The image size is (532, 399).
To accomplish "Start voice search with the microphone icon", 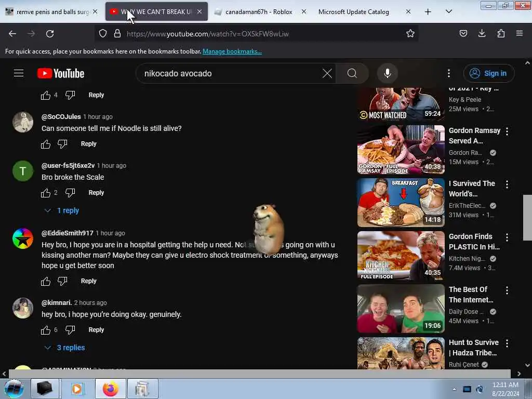I will 388,73.
